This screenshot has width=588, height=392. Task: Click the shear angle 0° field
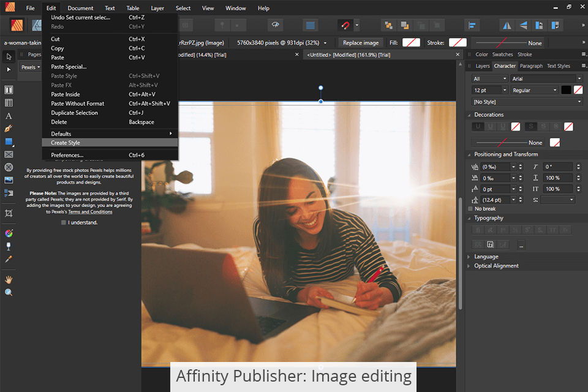(x=558, y=167)
